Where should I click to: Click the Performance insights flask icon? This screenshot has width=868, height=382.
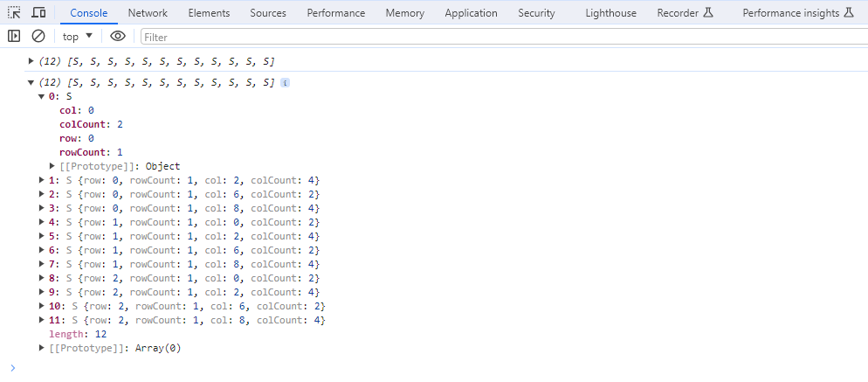848,13
